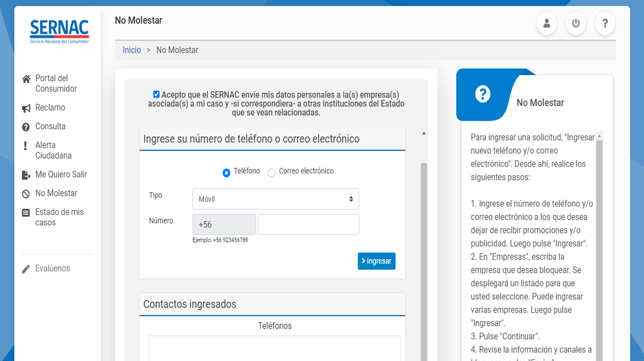Click the form panel scroll up arrow
Image resolution: width=644 pixels, height=361 pixels.
[x=424, y=134]
